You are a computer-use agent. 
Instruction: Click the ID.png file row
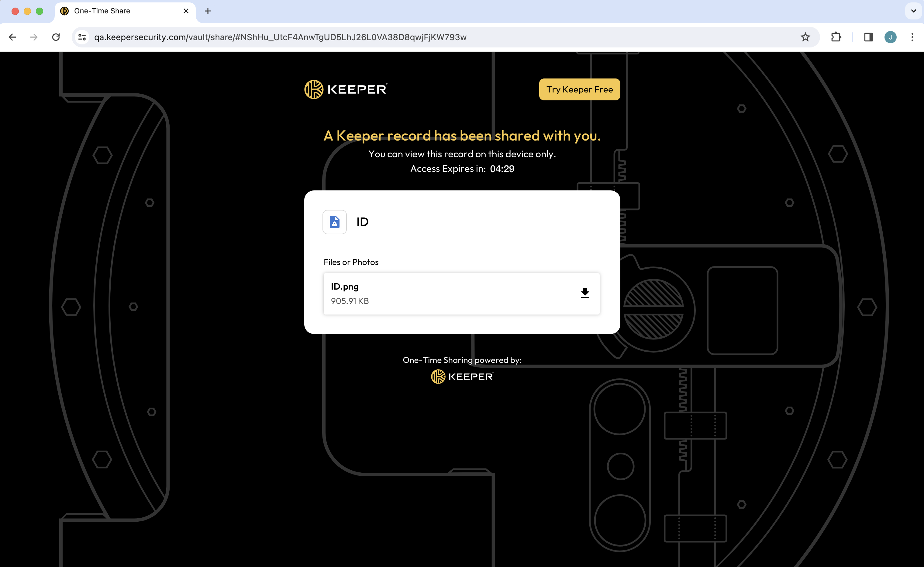(x=461, y=294)
